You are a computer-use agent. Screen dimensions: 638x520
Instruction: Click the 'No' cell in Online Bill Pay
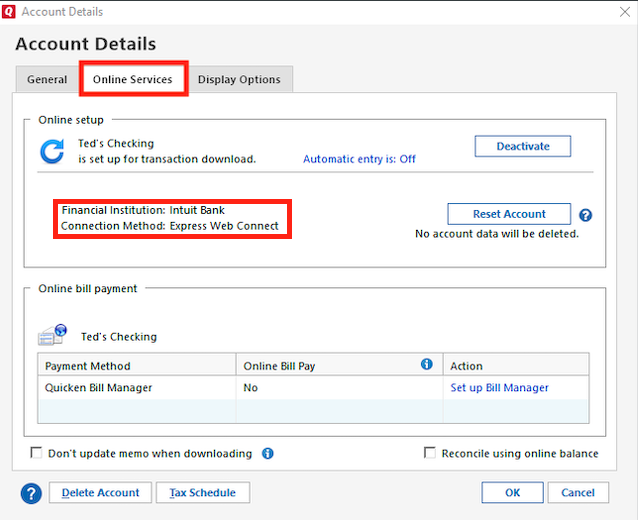(339, 388)
